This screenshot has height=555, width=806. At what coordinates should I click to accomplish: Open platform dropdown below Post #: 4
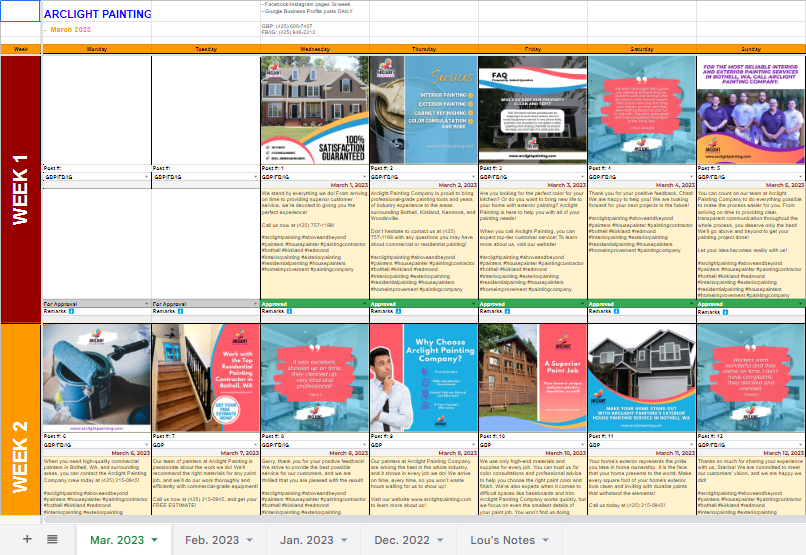pyautogui.click(x=691, y=177)
